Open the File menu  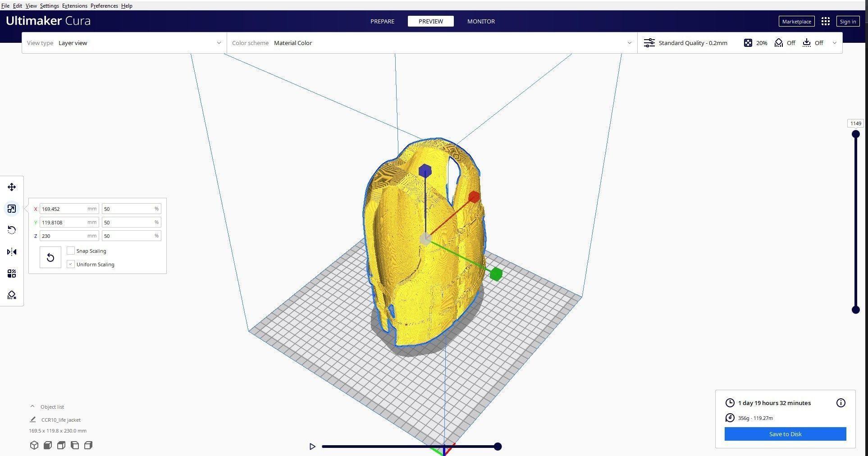point(5,6)
